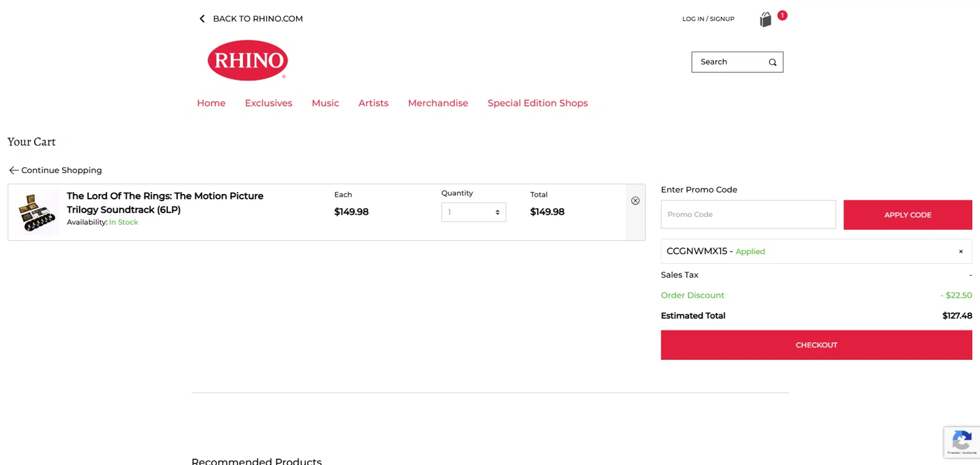Open the Home menu
Screen dimensions: 980x465
tap(211, 103)
